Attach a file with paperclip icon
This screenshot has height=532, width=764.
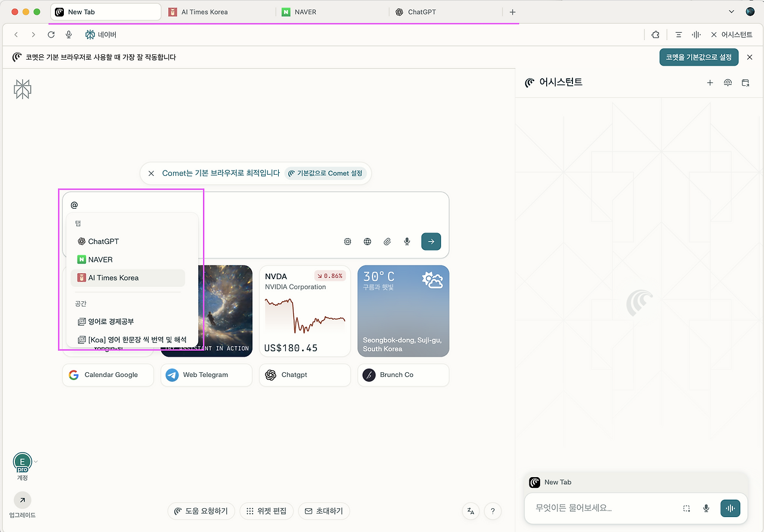tap(387, 242)
